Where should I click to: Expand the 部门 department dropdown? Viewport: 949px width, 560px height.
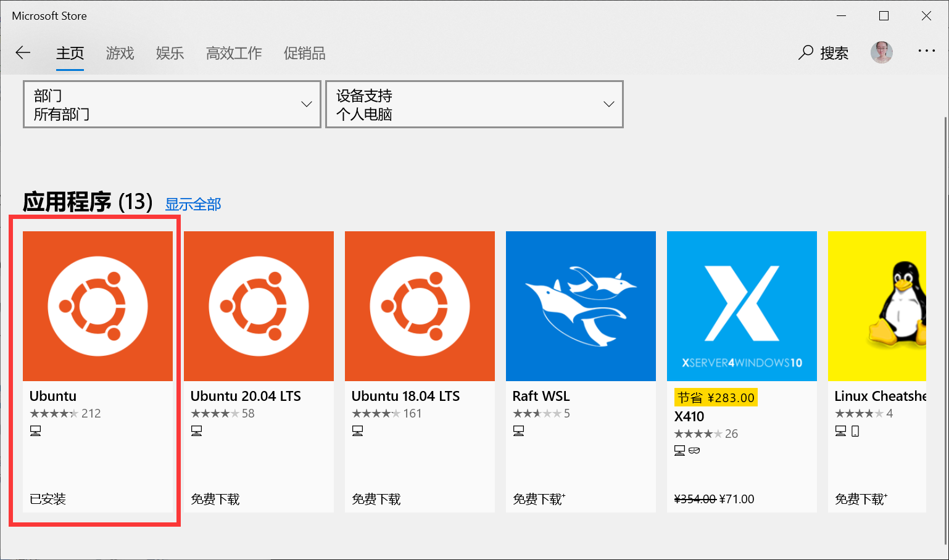pyautogui.click(x=172, y=104)
